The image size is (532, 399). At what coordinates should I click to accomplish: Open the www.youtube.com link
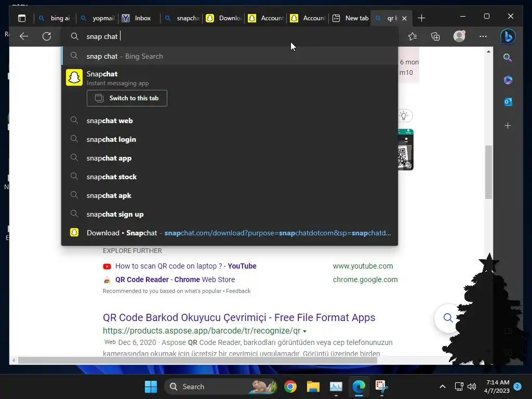coord(363,266)
